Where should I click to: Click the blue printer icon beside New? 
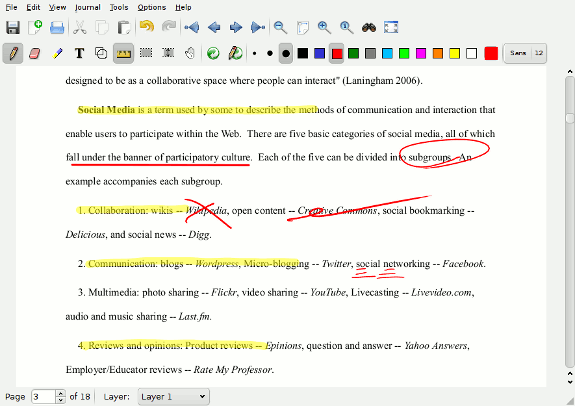57,28
